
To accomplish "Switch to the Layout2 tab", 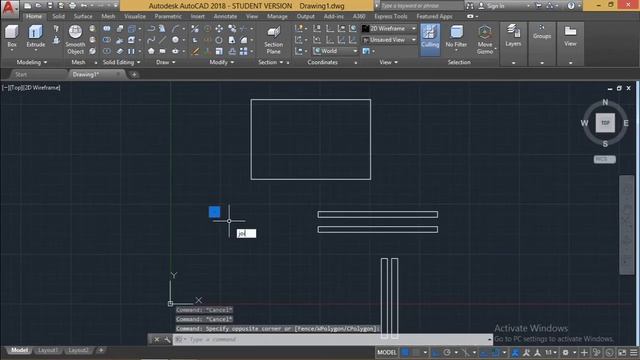I will point(78,350).
